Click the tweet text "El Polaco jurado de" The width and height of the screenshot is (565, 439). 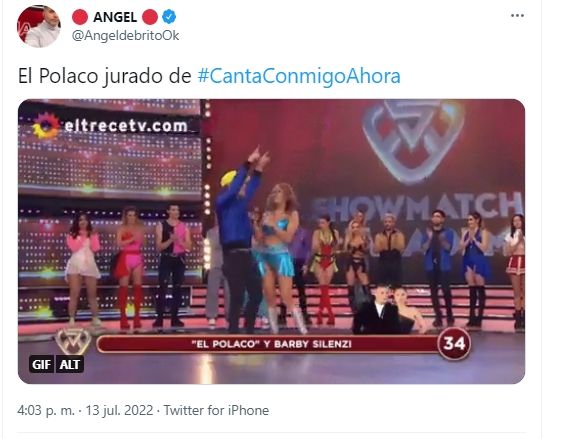(x=104, y=76)
